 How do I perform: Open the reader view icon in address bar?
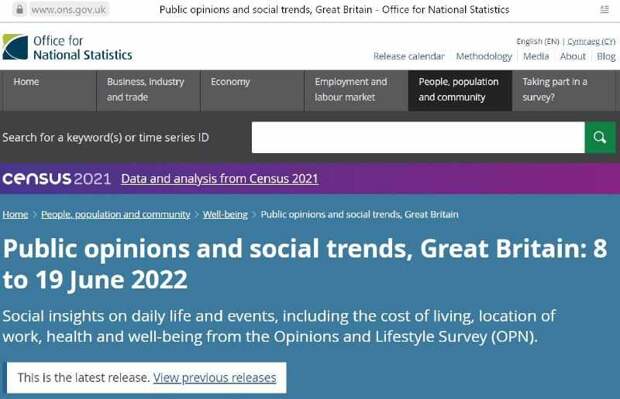tap(604, 9)
